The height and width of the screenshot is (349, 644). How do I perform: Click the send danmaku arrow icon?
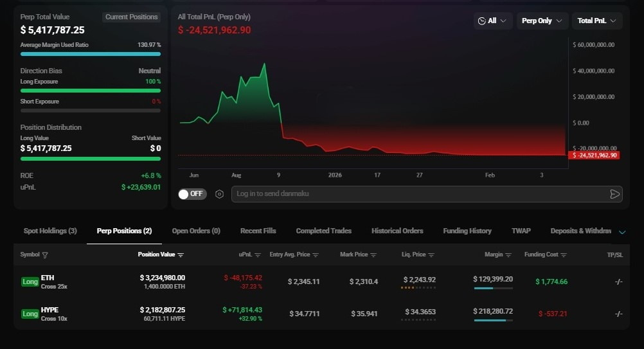point(614,194)
